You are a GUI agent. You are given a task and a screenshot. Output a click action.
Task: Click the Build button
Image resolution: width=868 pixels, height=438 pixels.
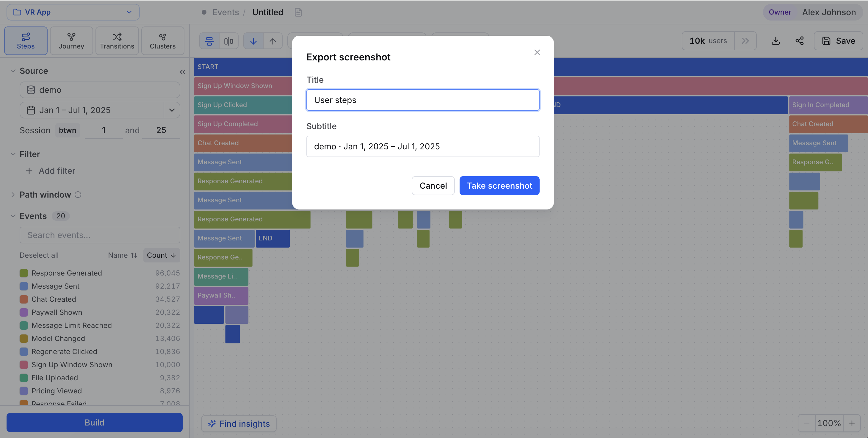click(x=94, y=423)
